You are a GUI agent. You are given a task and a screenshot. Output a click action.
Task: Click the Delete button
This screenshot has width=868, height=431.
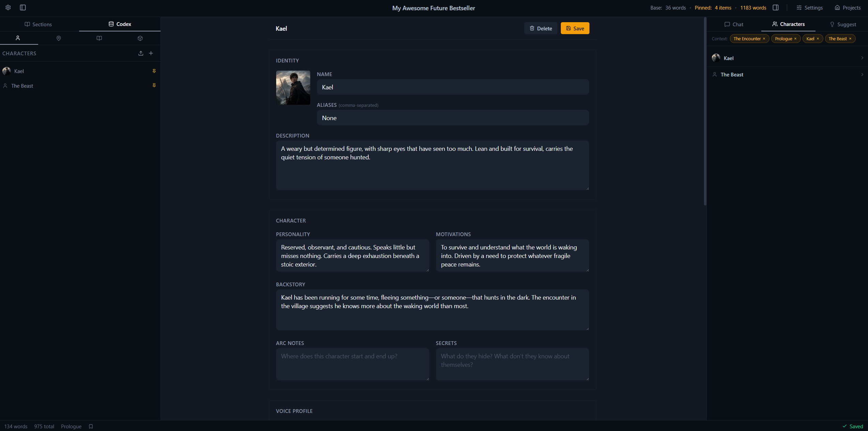[x=541, y=28]
